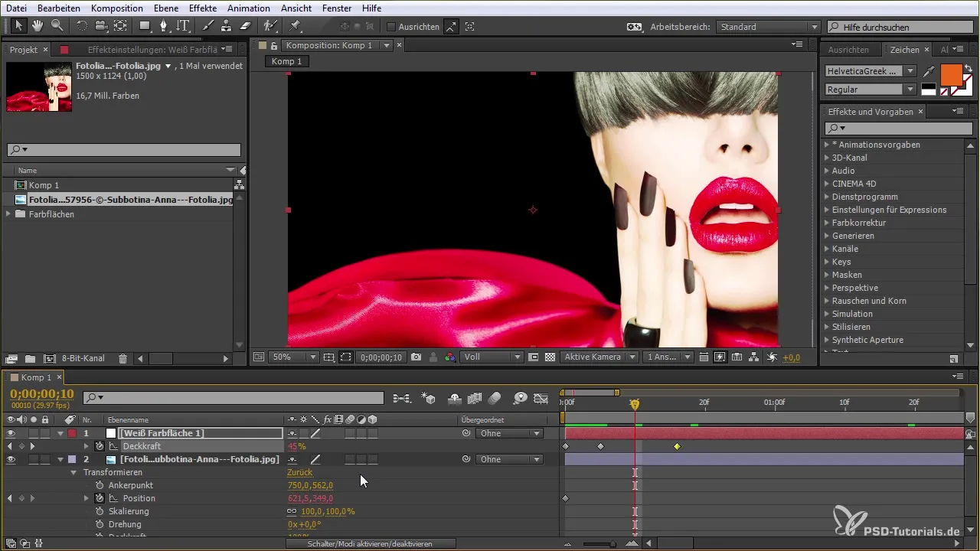980x551 pixels.
Task: Open the comp mini-flowchart icon
Action: (x=401, y=398)
